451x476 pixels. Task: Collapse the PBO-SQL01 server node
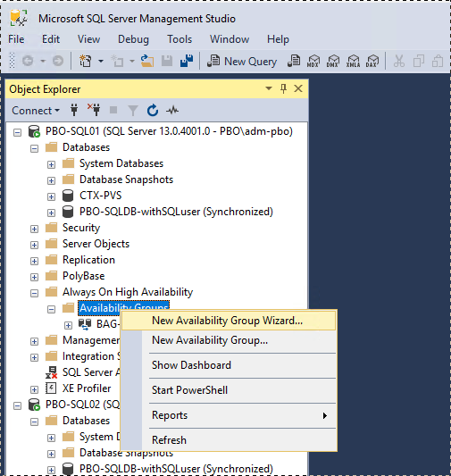coord(17,133)
